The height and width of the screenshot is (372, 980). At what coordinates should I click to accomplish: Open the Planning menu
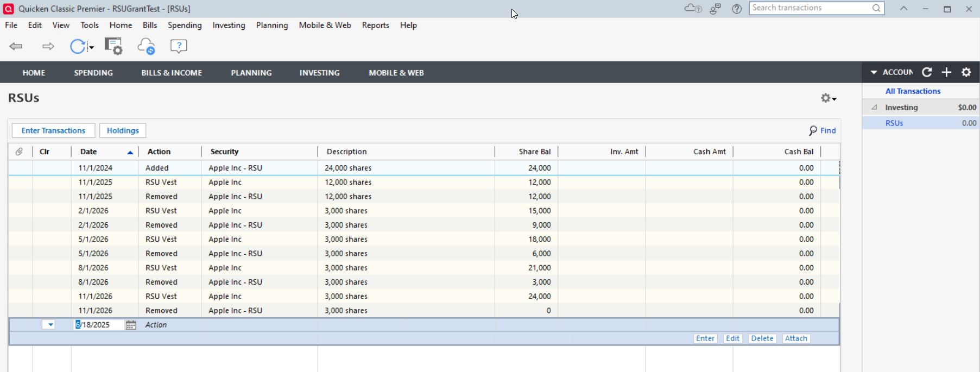click(x=272, y=26)
